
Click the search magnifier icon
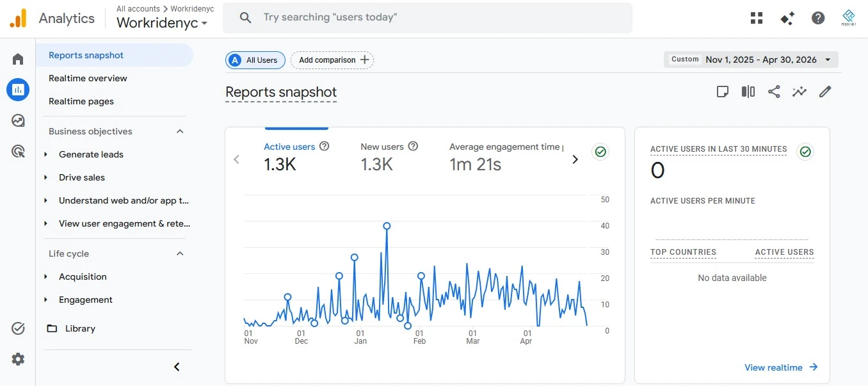coord(245,18)
